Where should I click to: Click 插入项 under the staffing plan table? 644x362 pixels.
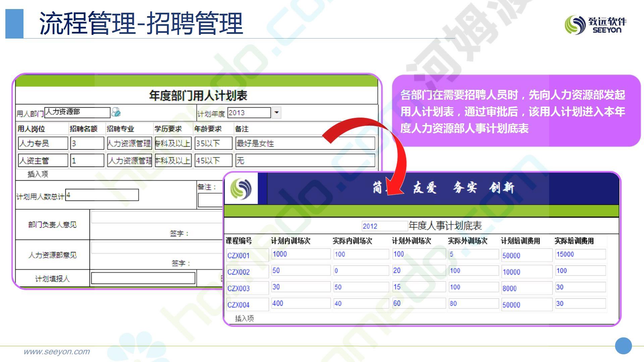point(38,174)
